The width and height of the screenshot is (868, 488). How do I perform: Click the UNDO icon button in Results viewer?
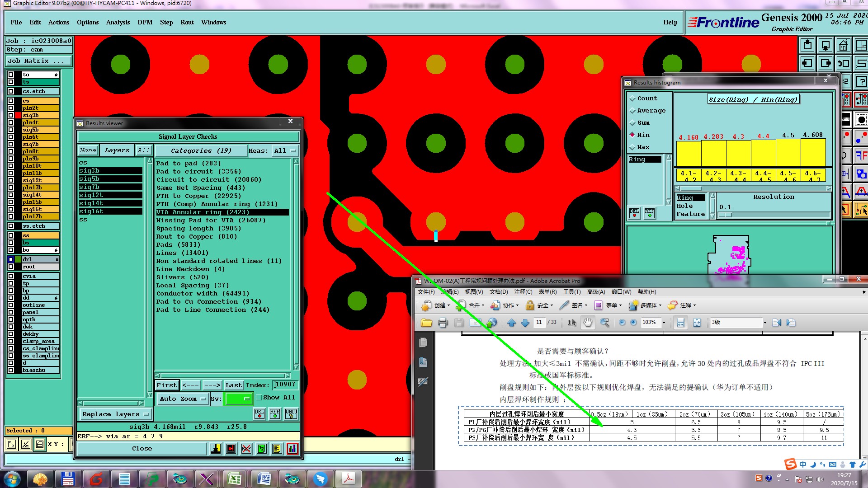click(291, 414)
